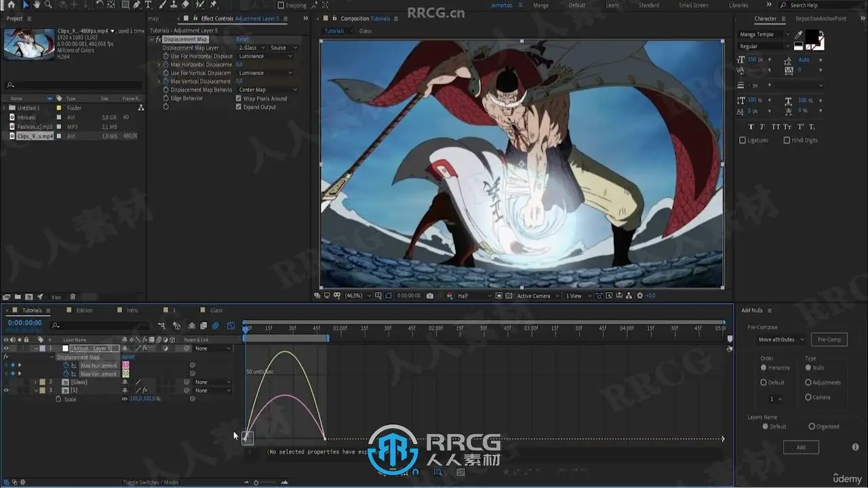Click Reset for Displacement Map effect

coord(242,39)
